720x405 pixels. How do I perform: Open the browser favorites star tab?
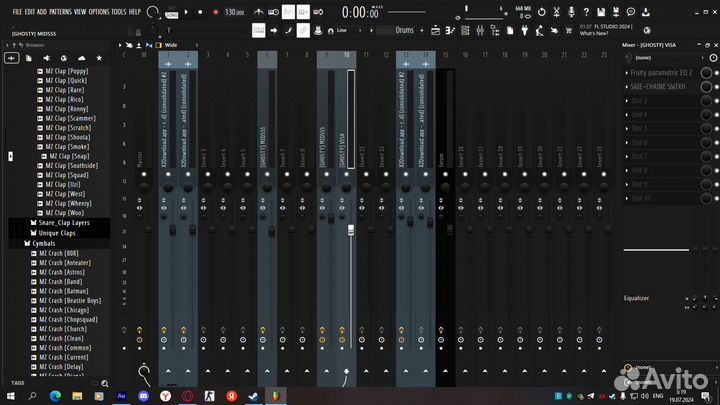coord(98,59)
